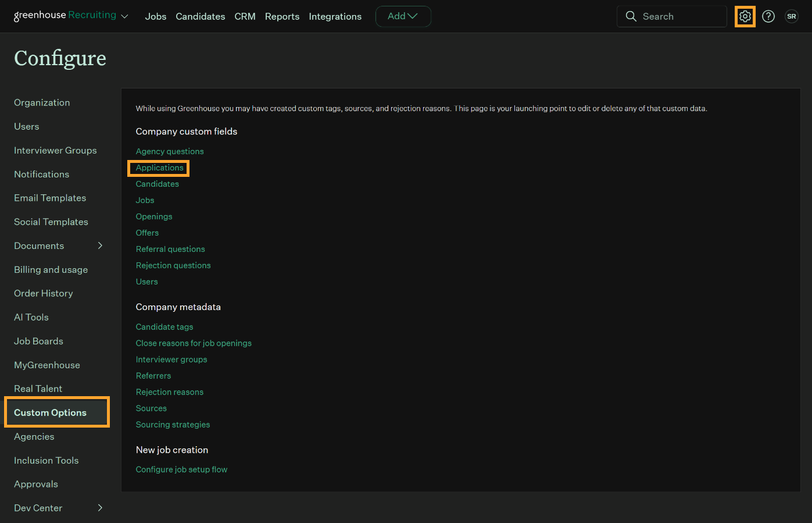812x523 pixels.
Task: Open the Rejection questions link
Action: point(173,265)
